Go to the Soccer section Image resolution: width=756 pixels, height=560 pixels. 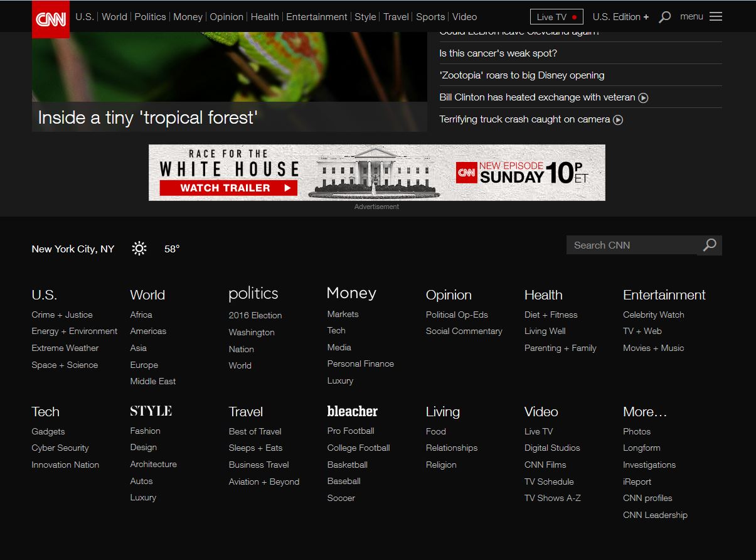341,498
